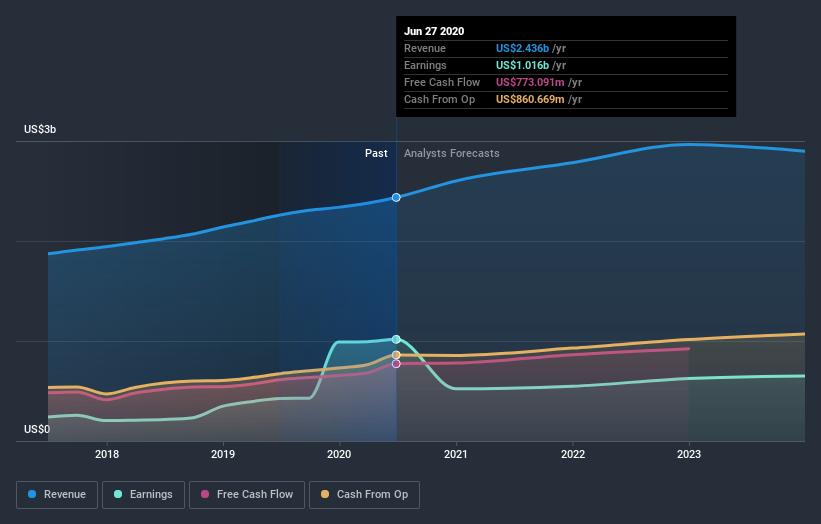Screen dimensions: 821x524
Task: Click the Jun 27 2020 tooltip header
Action: pyautogui.click(x=434, y=31)
